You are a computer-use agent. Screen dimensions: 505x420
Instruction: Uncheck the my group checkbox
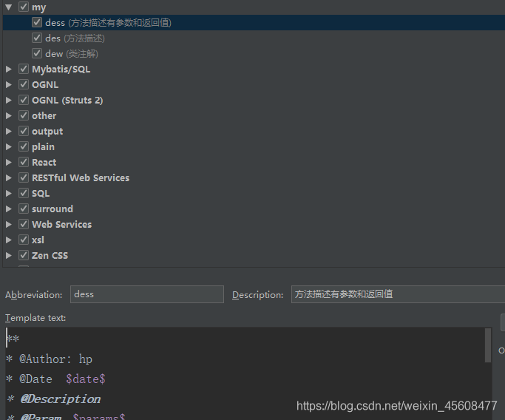click(24, 7)
